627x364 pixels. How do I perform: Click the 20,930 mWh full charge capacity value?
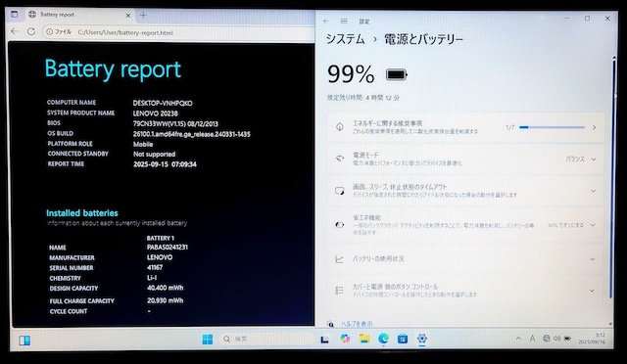click(x=166, y=300)
